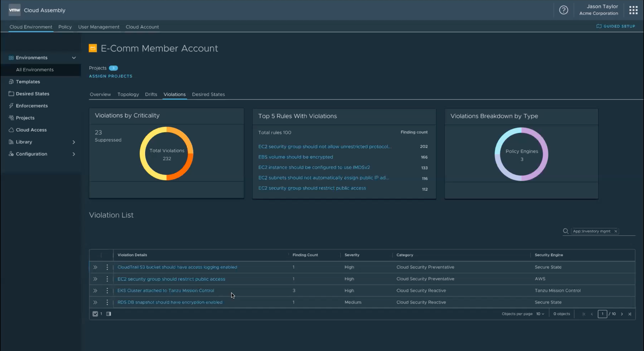644x351 pixels.
Task: Go to next page arrow
Action: (x=622, y=314)
